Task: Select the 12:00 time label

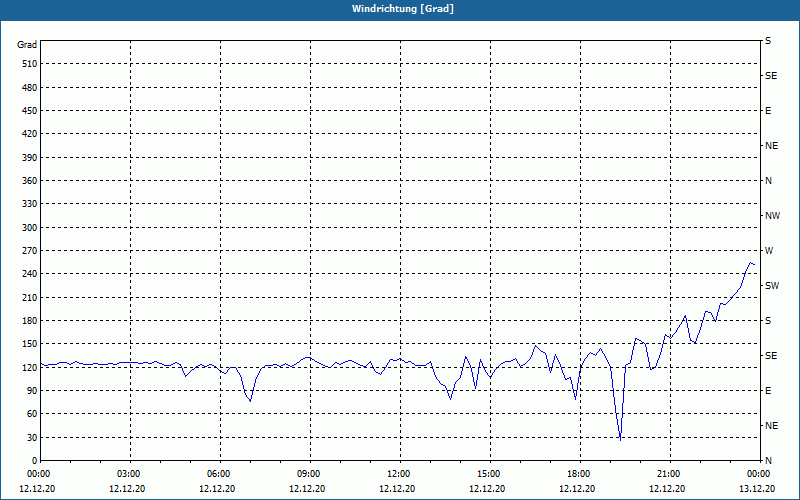Action: pyautogui.click(x=397, y=474)
